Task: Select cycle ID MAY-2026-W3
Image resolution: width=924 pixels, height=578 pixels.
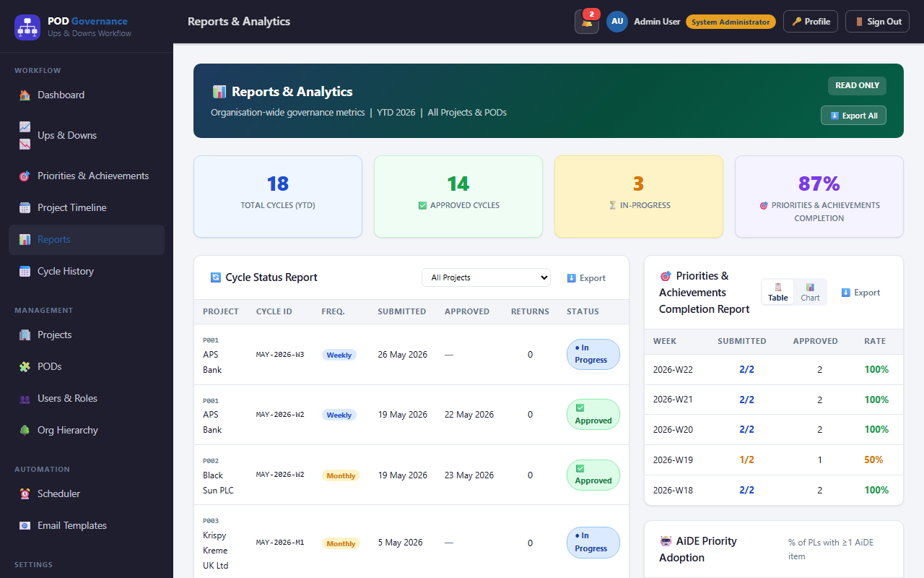Action: click(x=280, y=355)
